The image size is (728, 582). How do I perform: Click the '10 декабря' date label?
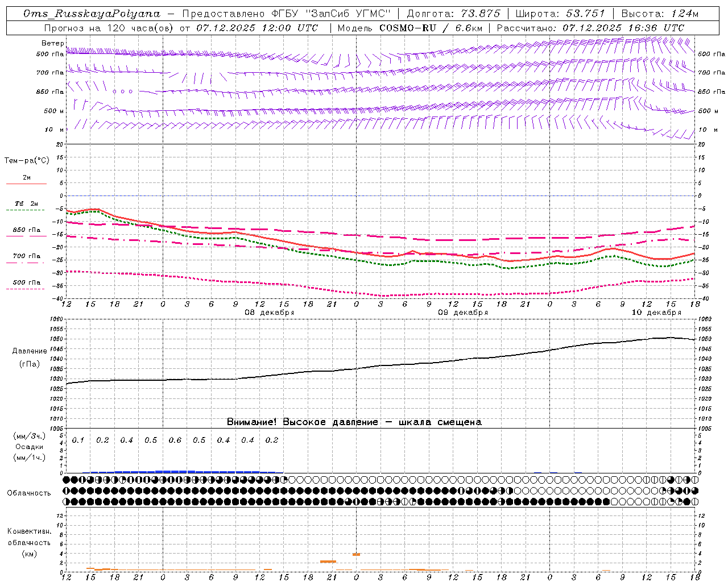(656, 313)
